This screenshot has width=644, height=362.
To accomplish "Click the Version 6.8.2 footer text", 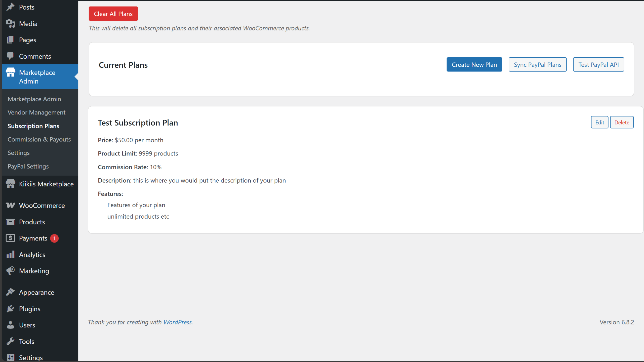I will tap(617, 322).
